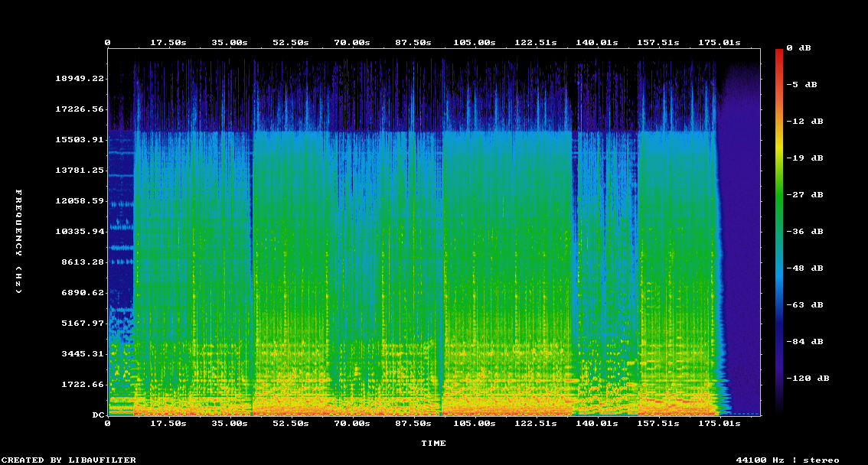Click the 18949.22 frequency axis label
868x465 pixels.
pos(80,79)
